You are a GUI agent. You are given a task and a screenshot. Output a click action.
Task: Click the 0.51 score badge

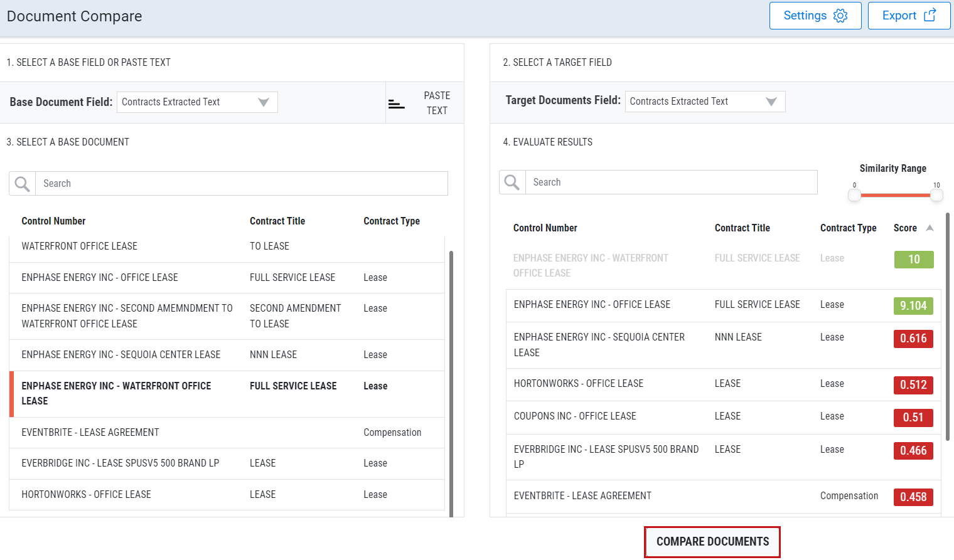(913, 418)
